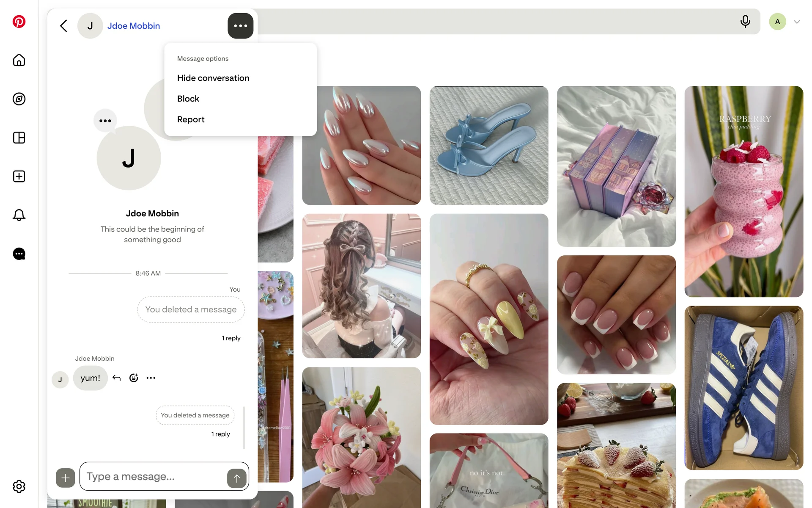Viewport: 812px width, 508px height.
Task: Go to the Home feed icon
Action: point(19,60)
